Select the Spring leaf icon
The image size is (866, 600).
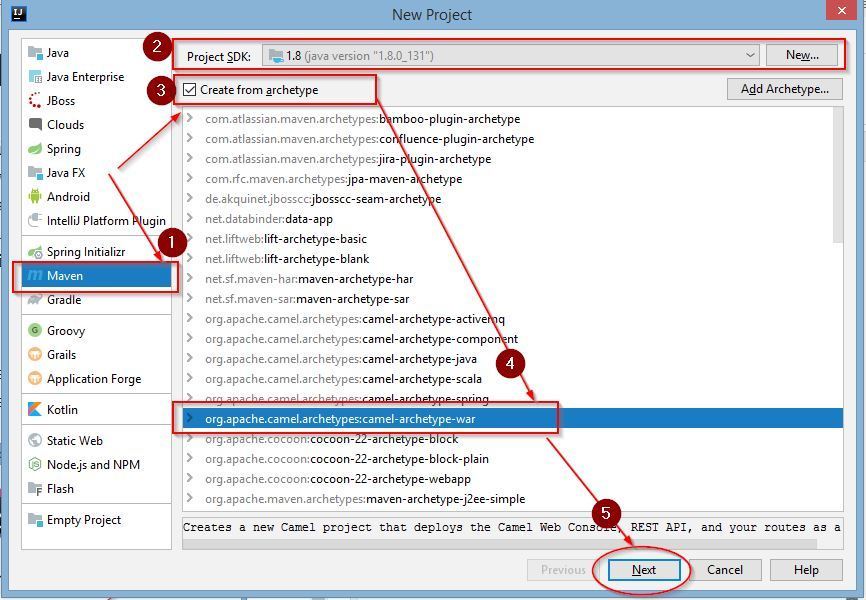click(35, 149)
